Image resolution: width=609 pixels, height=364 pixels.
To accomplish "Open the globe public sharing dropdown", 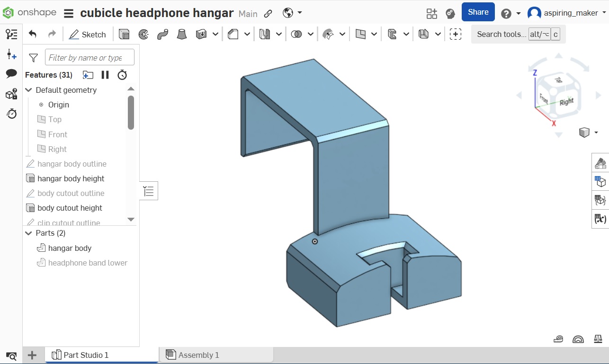I will pos(292,13).
